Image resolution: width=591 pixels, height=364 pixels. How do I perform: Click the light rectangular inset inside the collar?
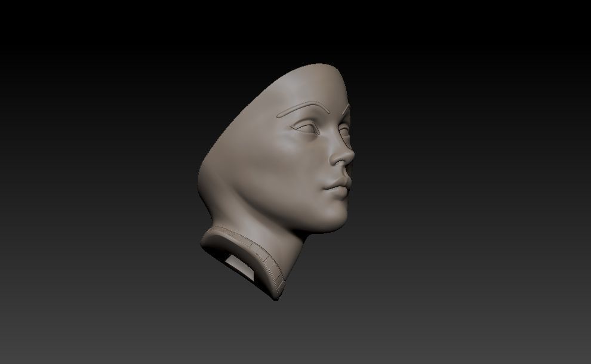point(240,266)
